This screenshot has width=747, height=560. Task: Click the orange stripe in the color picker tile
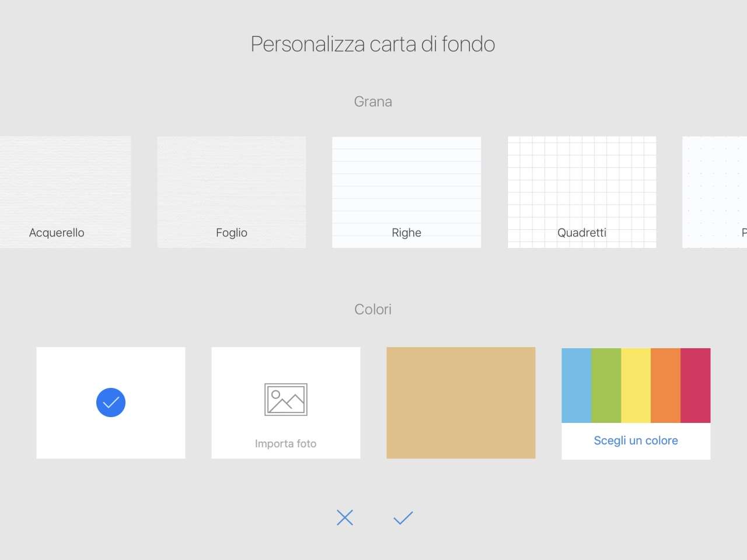pos(665,385)
